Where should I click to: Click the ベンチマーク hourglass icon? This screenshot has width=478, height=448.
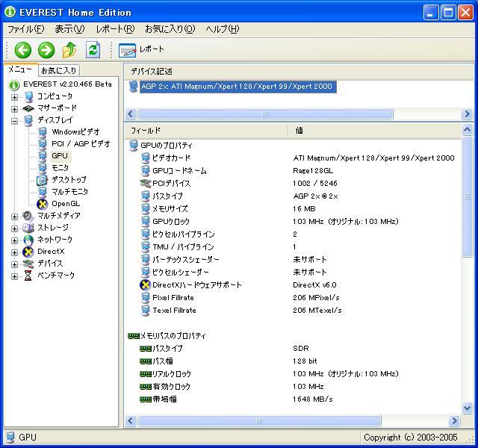[28, 276]
